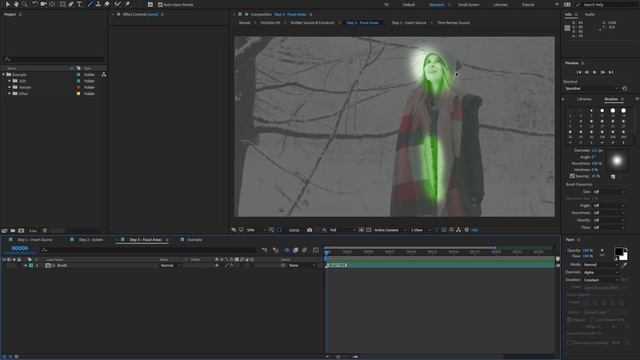
Task: Open the Angle brush dynamics dropdown
Action: [x=609, y=206]
